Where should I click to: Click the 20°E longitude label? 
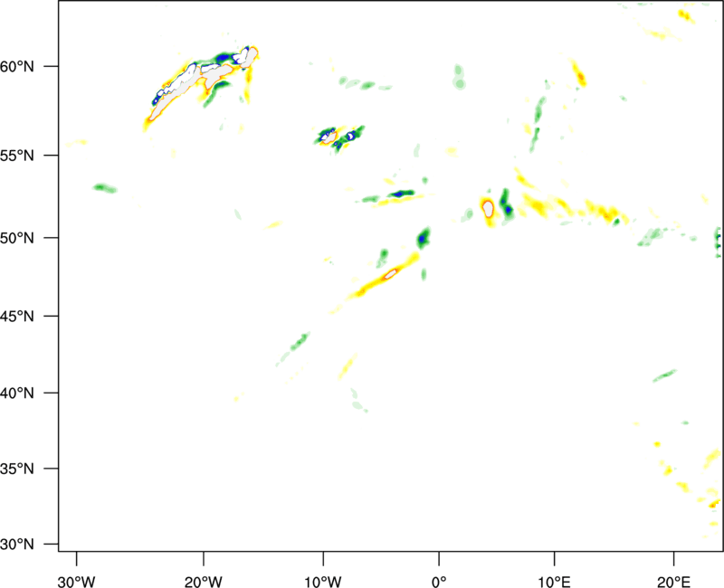tap(673, 582)
